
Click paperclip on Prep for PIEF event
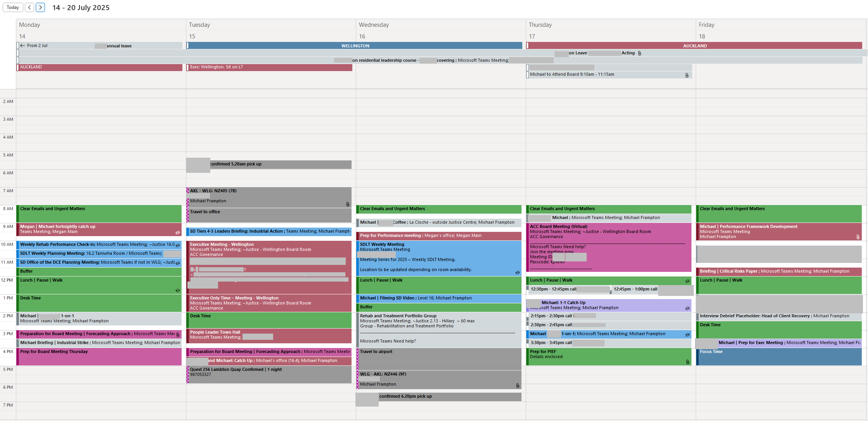688,362
